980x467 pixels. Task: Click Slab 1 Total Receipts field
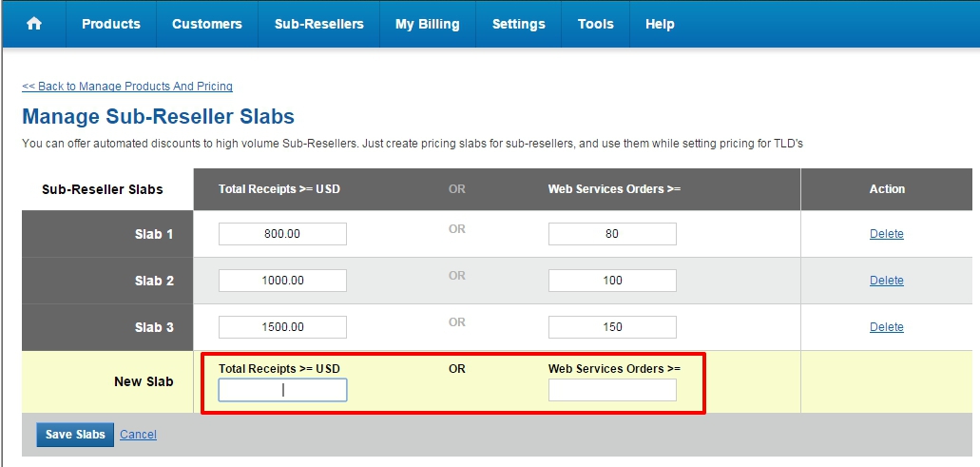pyautogui.click(x=282, y=234)
